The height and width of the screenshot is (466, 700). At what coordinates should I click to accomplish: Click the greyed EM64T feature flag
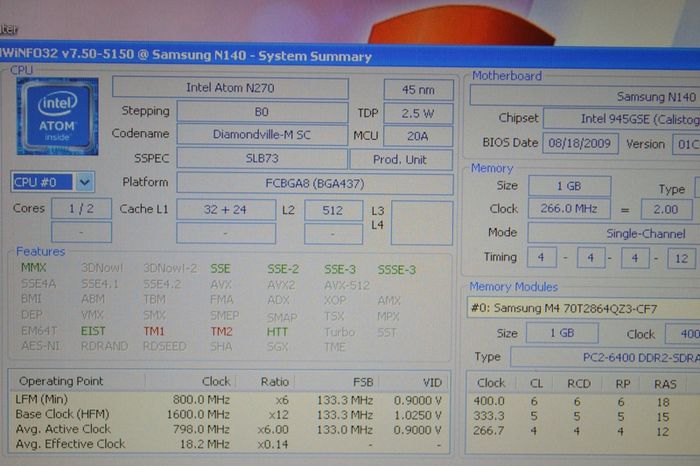(x=39, y=331)
